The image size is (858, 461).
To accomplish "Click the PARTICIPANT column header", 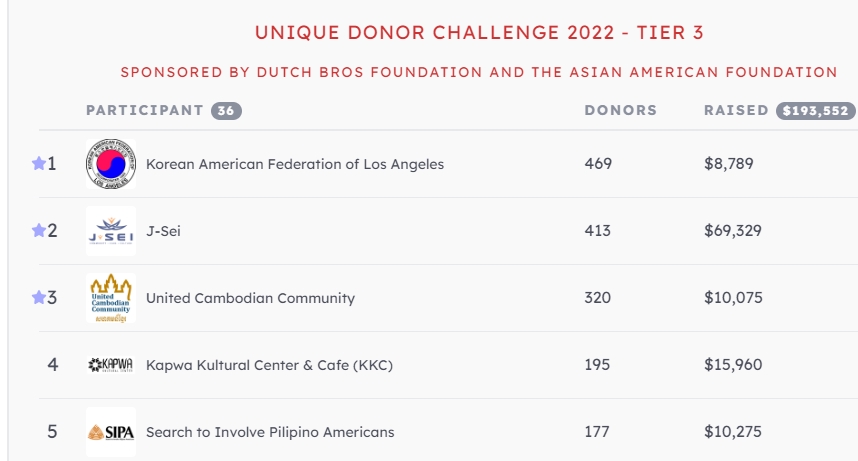I will [x=144, y=110].
